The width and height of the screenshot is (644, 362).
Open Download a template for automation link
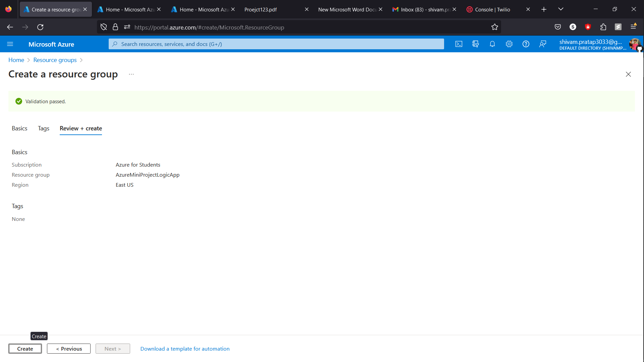tap(185, 349)
